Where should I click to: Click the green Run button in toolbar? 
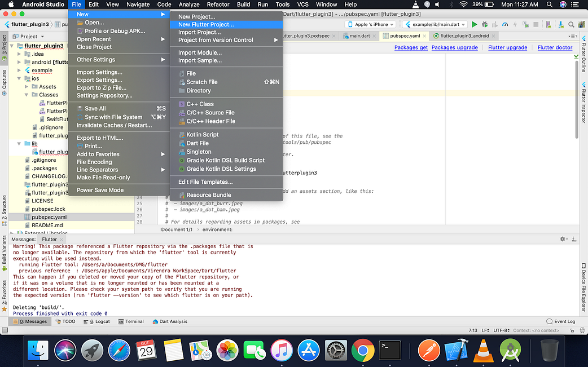[x=474, y=24]
